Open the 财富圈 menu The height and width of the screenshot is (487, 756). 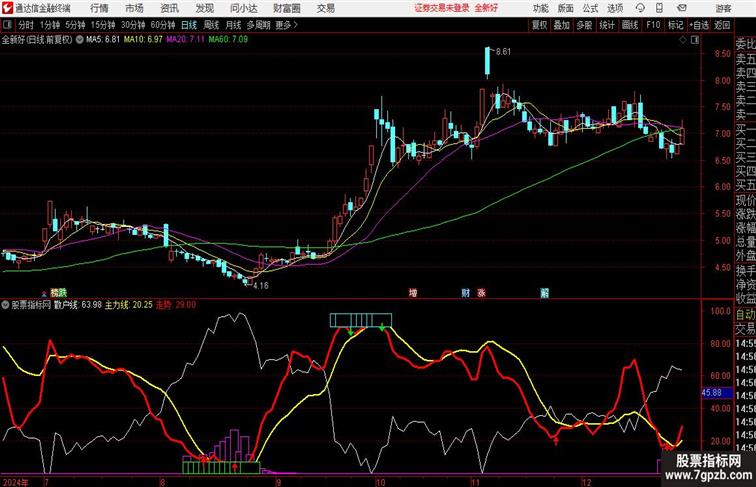[x=286, y=8]
